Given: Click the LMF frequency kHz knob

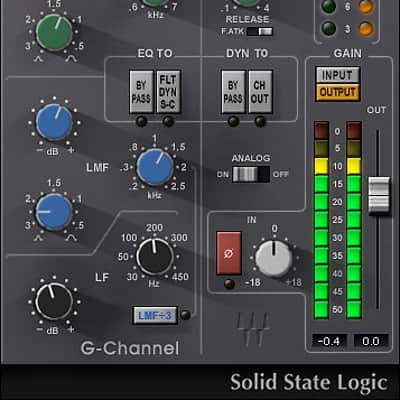Looking at the screenshot, I should pos(155,167).
